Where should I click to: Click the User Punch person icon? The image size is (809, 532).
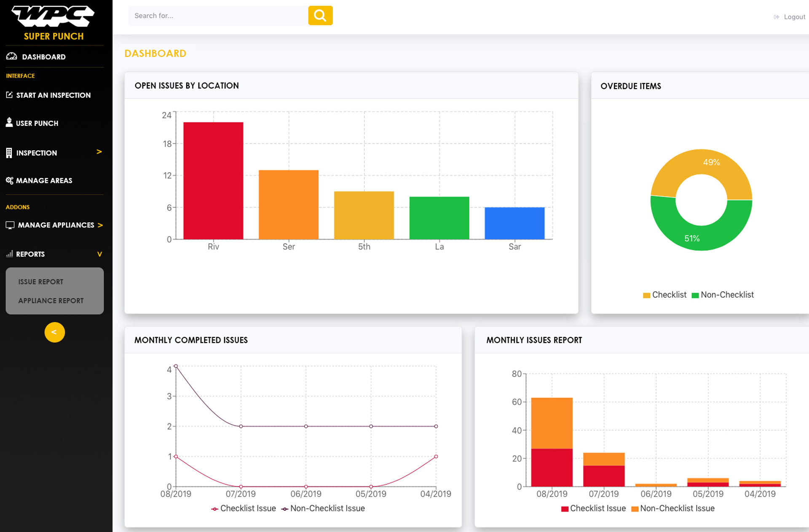(x=9, y=123)
